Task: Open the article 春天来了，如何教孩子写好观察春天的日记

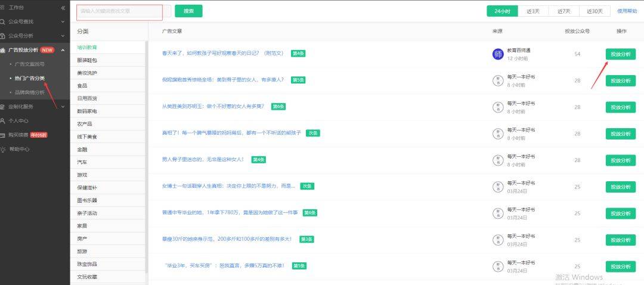Action: 222,54
